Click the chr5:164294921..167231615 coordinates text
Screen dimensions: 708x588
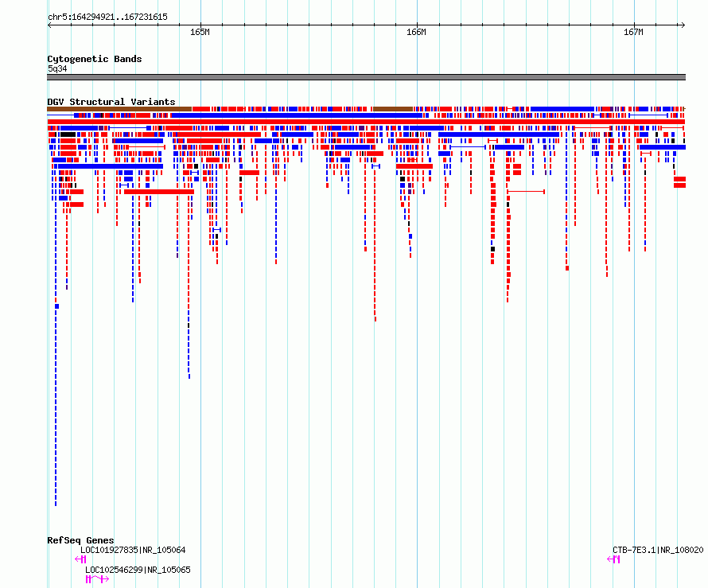[x=107, y=18]
